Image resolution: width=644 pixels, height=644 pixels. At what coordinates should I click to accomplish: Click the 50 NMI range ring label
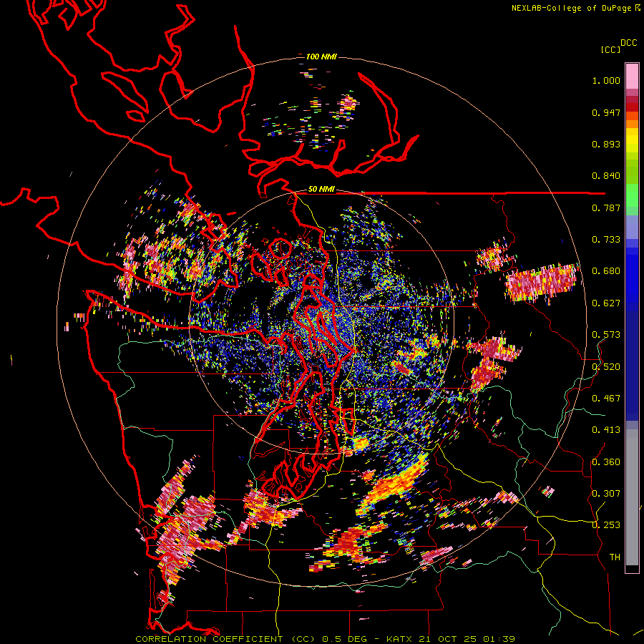(x=321, y=190)
